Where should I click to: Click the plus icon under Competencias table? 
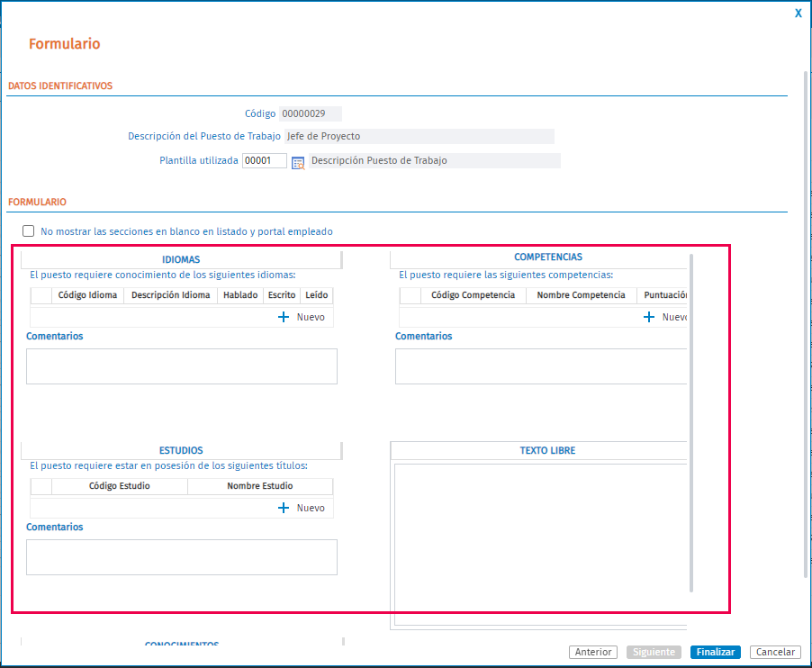[648, 317]
